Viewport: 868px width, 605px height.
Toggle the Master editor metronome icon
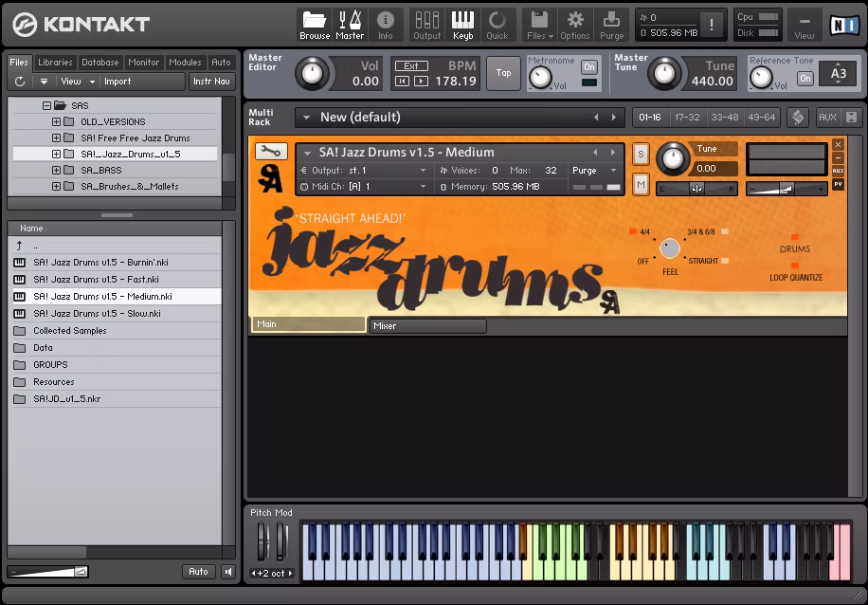(349, 25)
